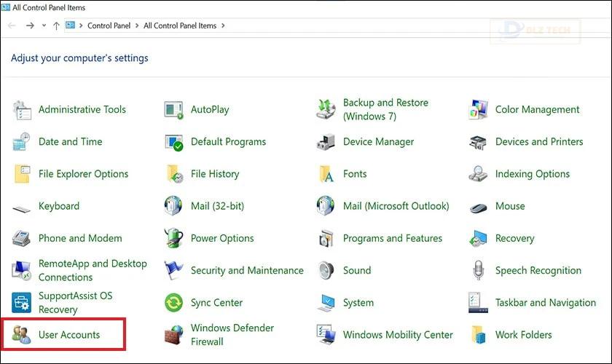Click the Speech Recognition microphone icon
This screenshot has height=364, width=612.
478,270
